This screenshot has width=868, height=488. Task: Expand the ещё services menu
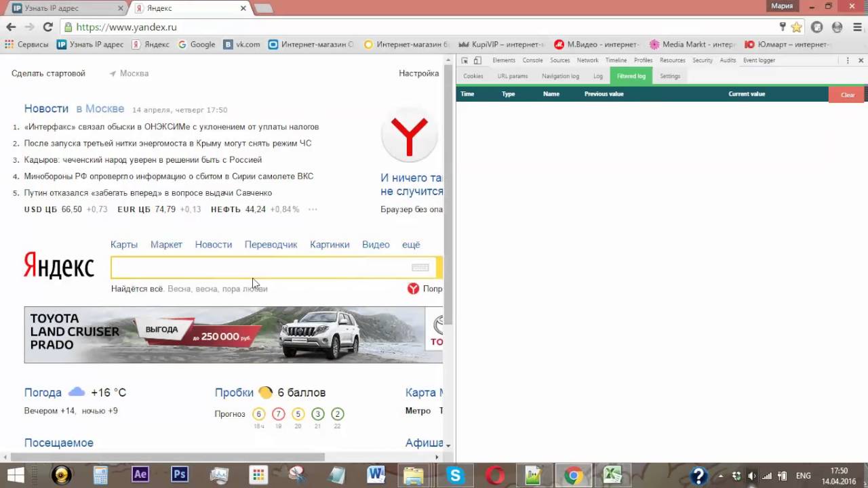[x=411, y=245]
